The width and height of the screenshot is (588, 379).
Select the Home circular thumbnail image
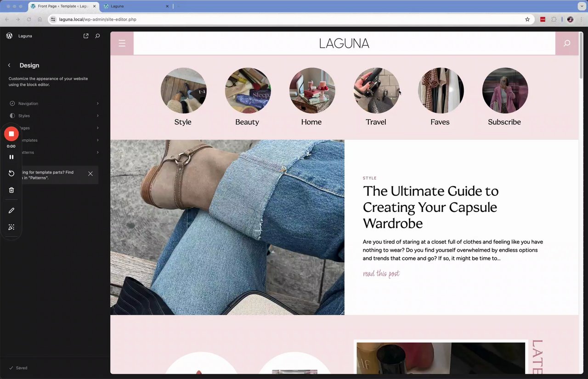[x=312, y=90]
